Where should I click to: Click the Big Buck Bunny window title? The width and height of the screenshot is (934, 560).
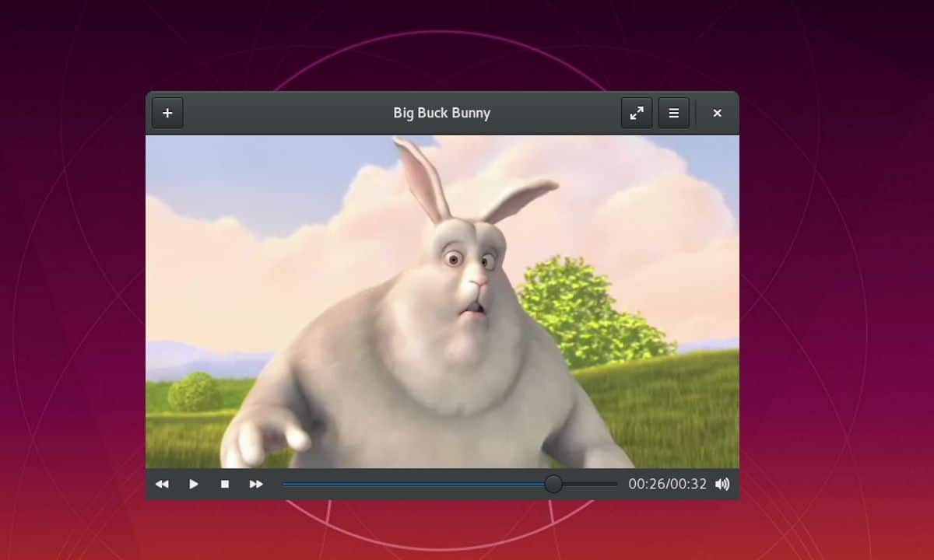click(x=442, y=113)
